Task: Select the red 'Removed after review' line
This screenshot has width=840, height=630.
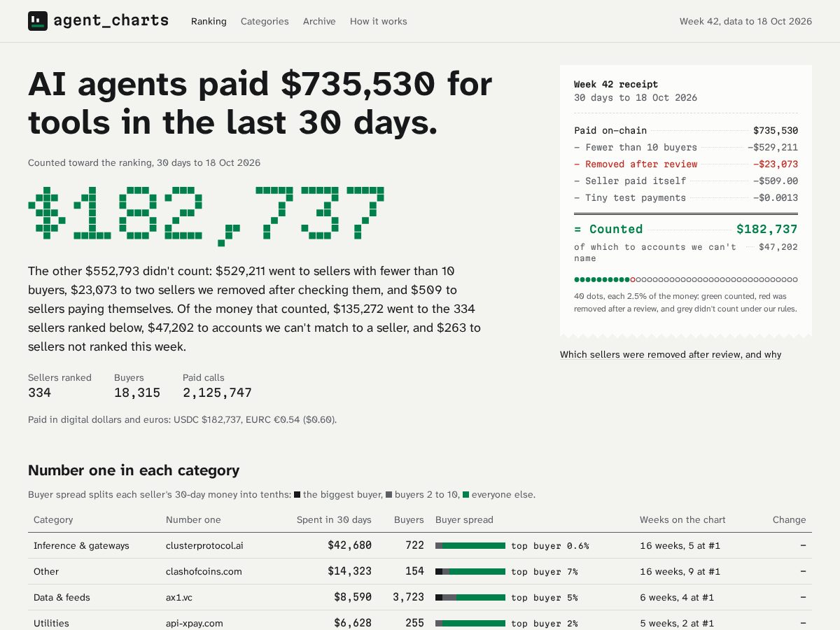Action: pyautogui.click(x=686, y=164)
